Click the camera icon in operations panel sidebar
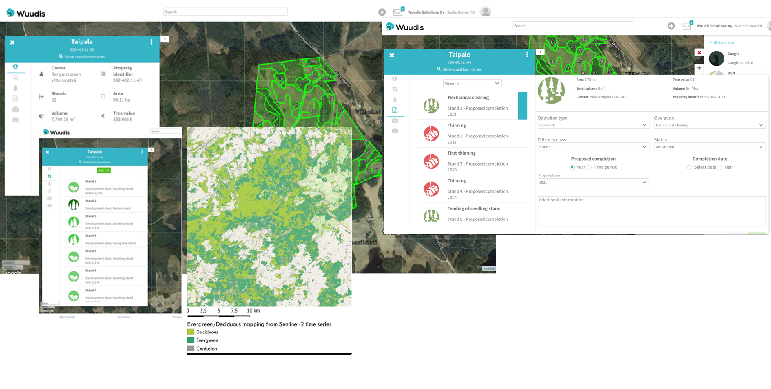The image size is (771, 389). [395, 120]
